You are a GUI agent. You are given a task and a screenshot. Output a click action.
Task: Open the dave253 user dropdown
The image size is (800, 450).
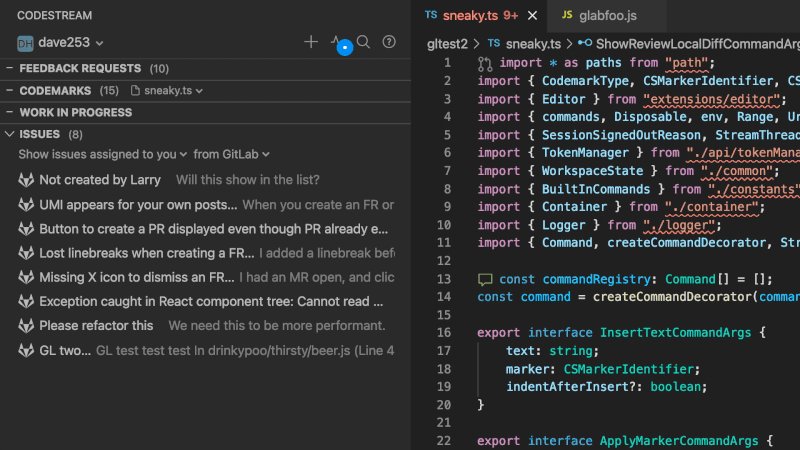click(x=71, y=43)
